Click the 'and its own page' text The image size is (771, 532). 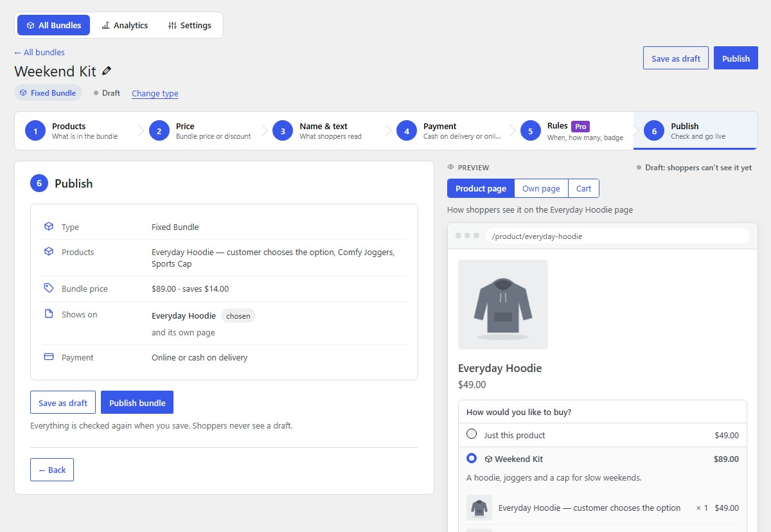tap(183, 332)
